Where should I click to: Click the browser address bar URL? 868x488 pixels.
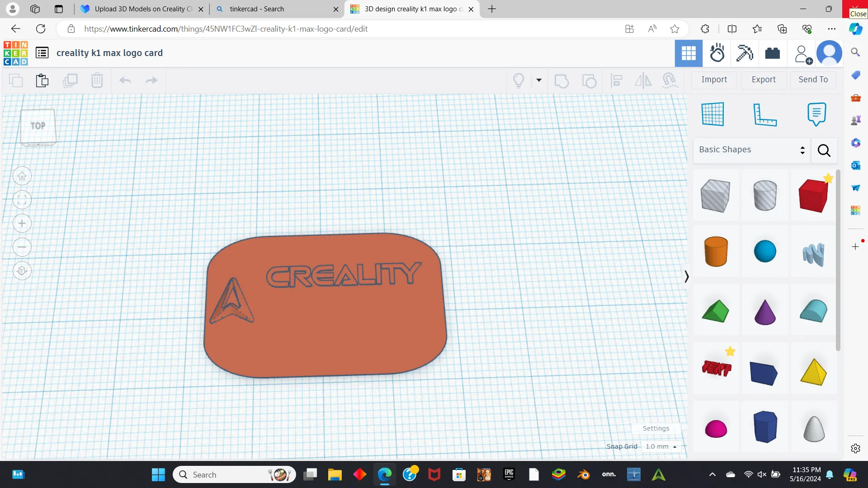pyautogui.click(x=226, y=29)
